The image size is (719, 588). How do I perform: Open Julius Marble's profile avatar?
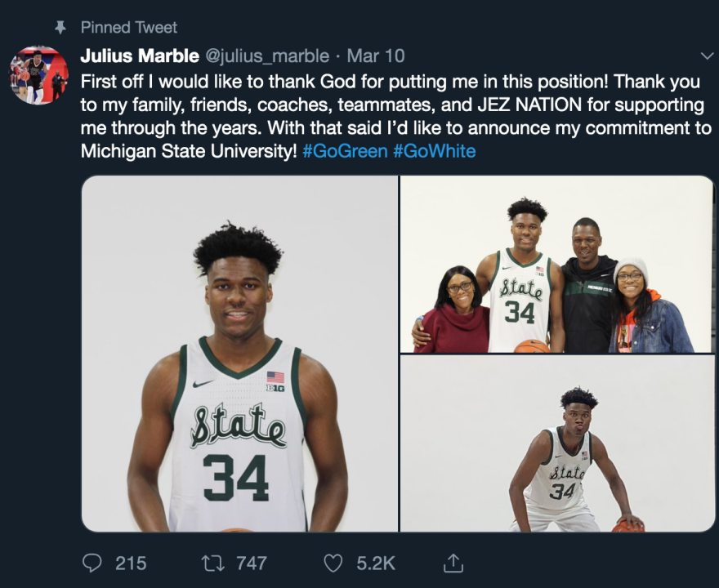pyautogui.click(x=38, y=75)
